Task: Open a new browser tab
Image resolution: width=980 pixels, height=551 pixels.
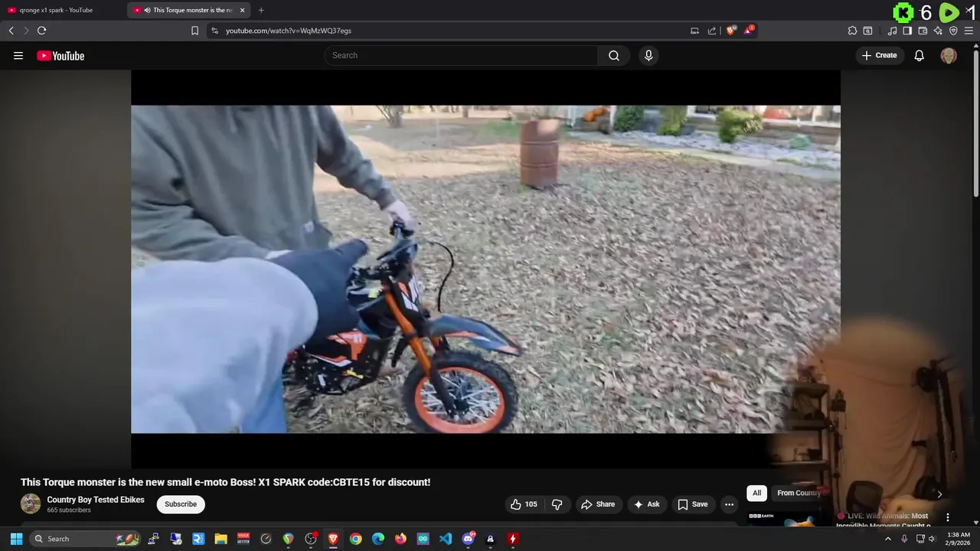Action: pos(261,10)
